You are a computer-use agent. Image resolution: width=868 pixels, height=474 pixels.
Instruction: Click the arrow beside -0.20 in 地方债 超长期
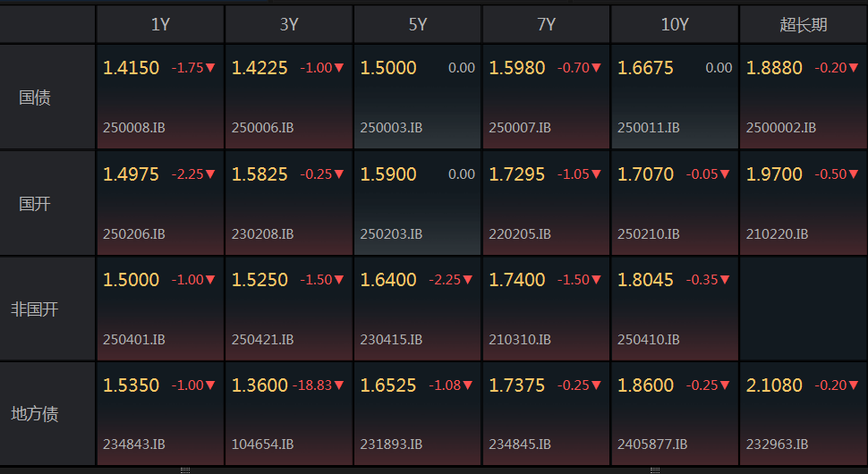[x=853, y=385]
